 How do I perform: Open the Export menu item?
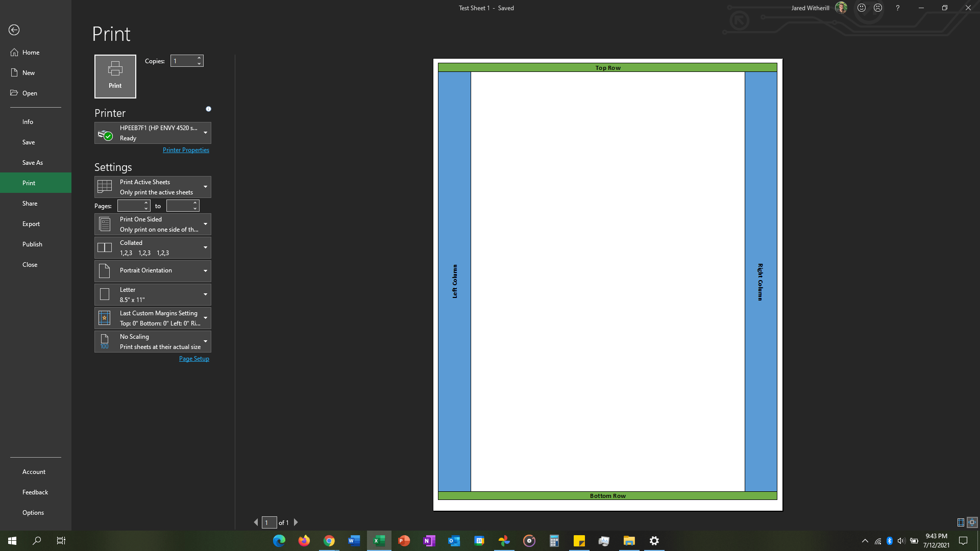[31, 224]
